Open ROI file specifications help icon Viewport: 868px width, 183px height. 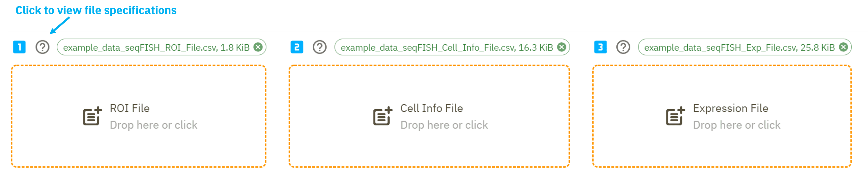pyautogui.click(x=42, y=47)
